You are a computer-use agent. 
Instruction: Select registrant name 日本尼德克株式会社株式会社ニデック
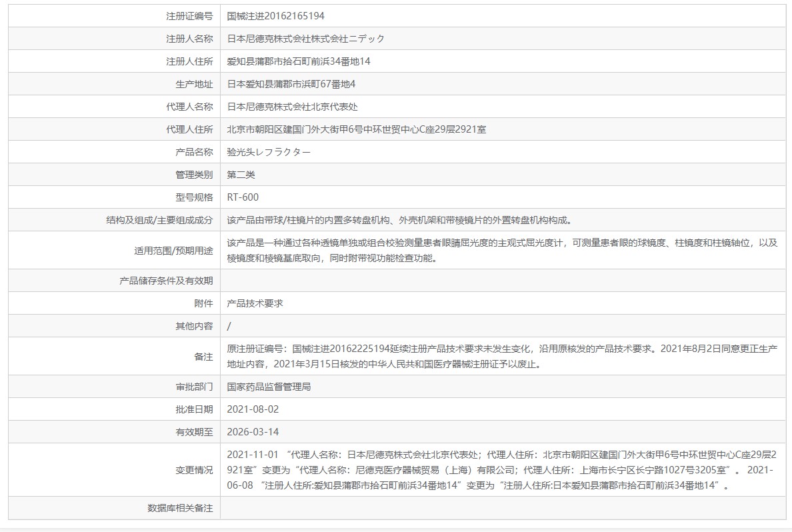[305, 39]
